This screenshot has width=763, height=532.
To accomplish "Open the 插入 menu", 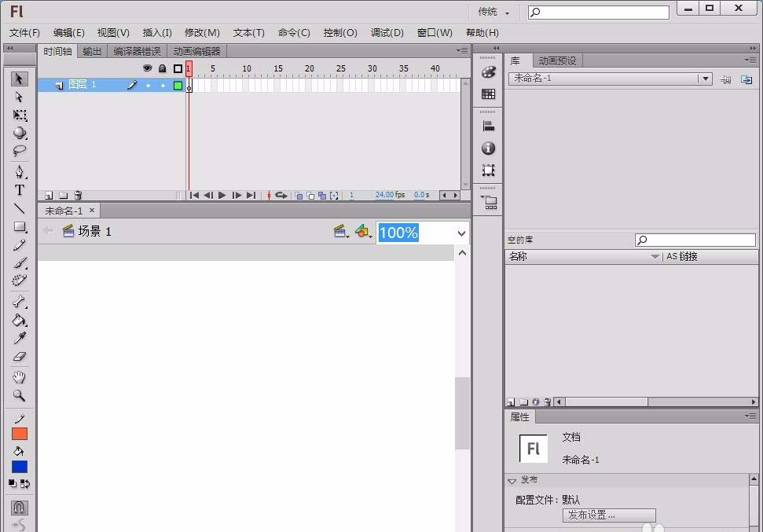I will point(156,32).
